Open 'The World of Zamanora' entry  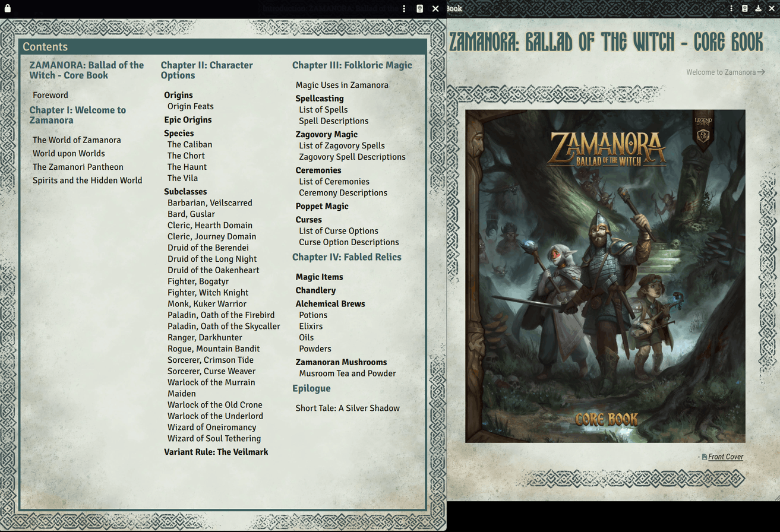click(x=77, y=140)
